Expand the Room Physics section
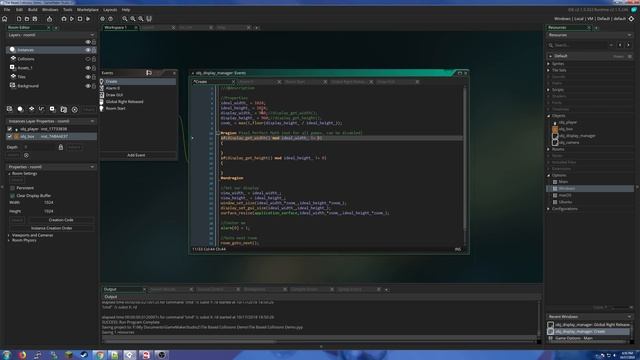 (x=9, y=240)
